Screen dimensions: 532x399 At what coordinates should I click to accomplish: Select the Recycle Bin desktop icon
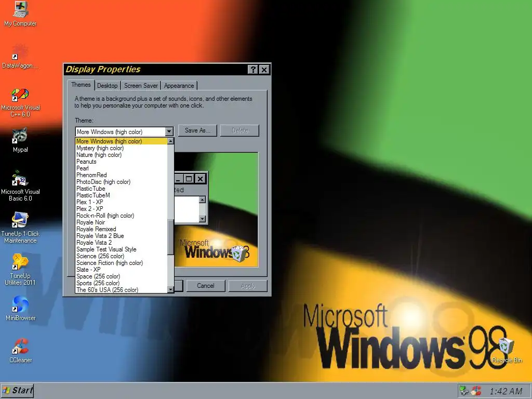[507, 351]
